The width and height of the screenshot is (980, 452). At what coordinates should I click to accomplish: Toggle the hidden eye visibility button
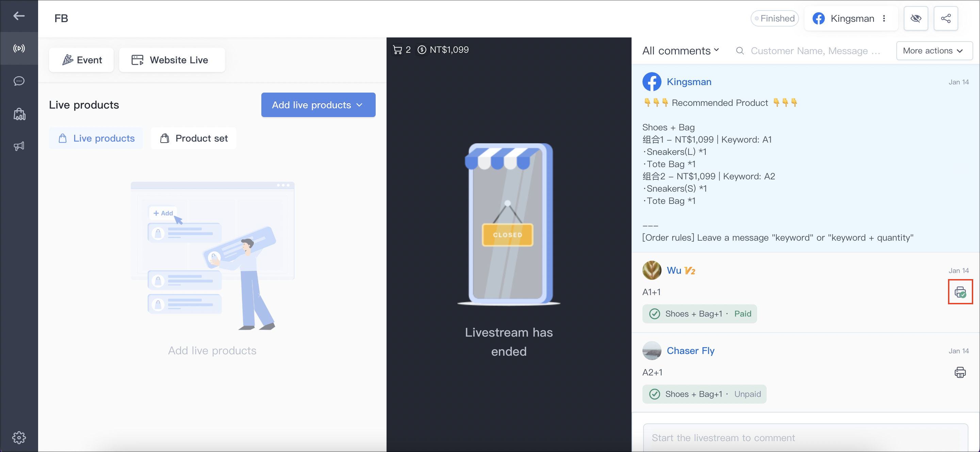[916, 18]
